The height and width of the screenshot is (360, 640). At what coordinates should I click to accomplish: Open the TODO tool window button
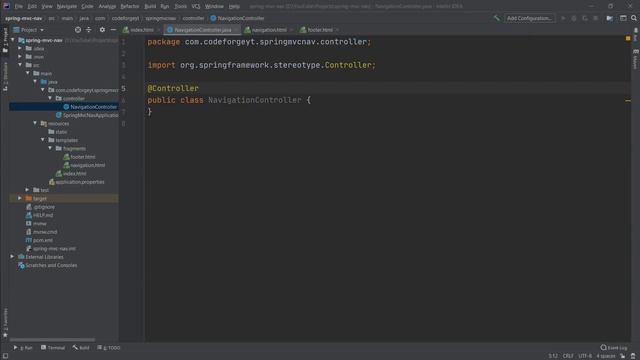[109, 348]
